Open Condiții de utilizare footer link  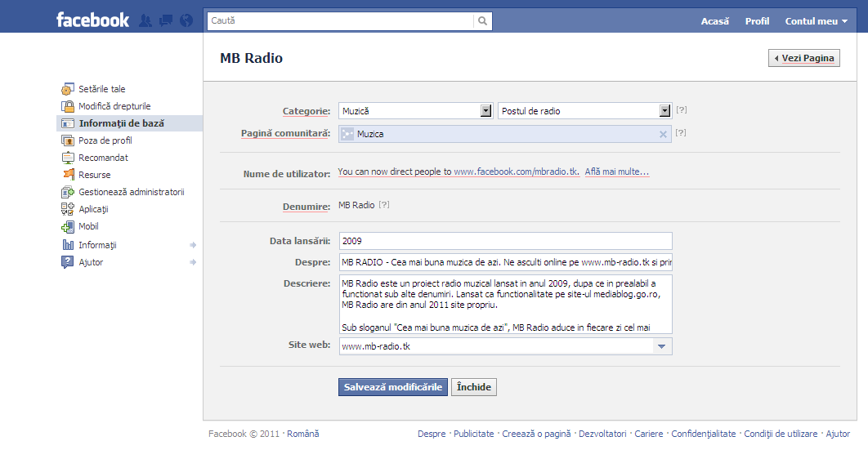pyautogui.click(x=781, y=434)
